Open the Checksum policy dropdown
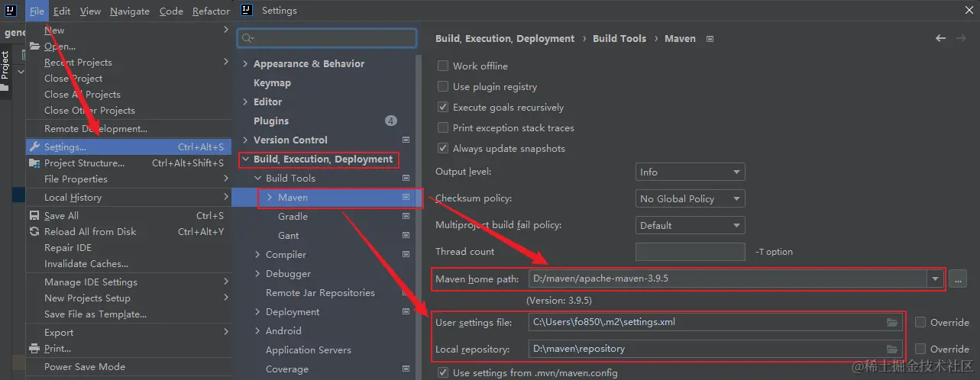 690,199
